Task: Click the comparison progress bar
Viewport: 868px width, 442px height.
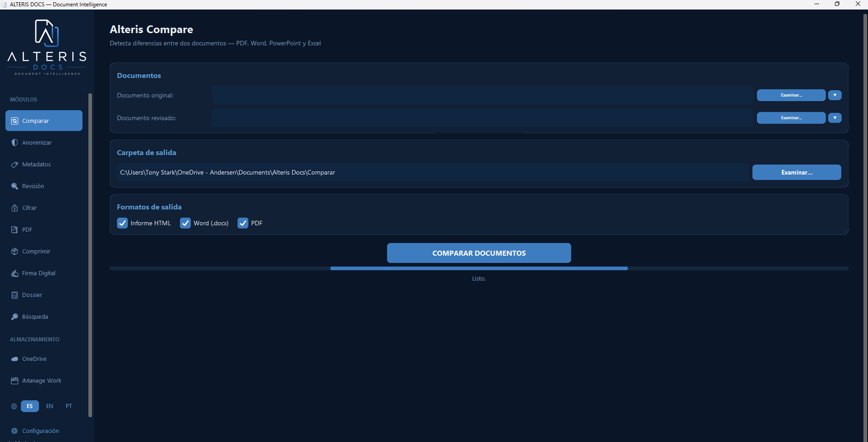Action: [x=479, y=268]
